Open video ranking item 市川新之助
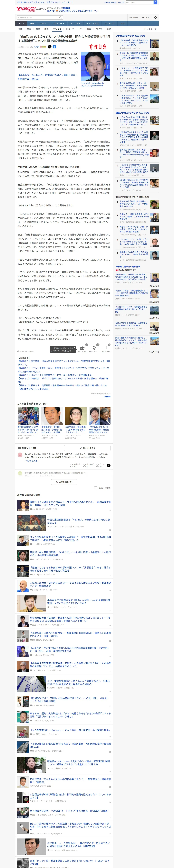The image size is (174, 868). pos(134,204)
